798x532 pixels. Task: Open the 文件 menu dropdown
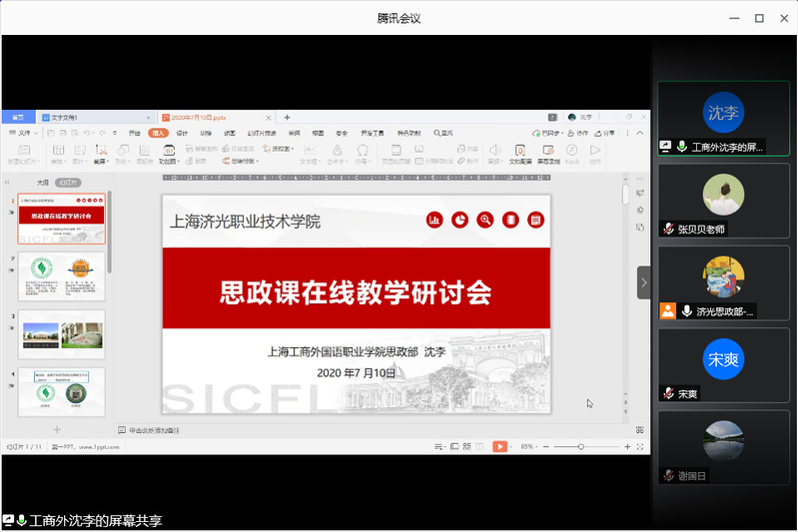point(24,133)
